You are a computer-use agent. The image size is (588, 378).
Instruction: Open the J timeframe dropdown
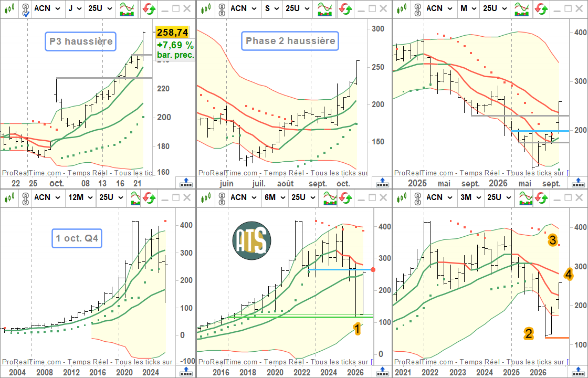click(75, 8)
